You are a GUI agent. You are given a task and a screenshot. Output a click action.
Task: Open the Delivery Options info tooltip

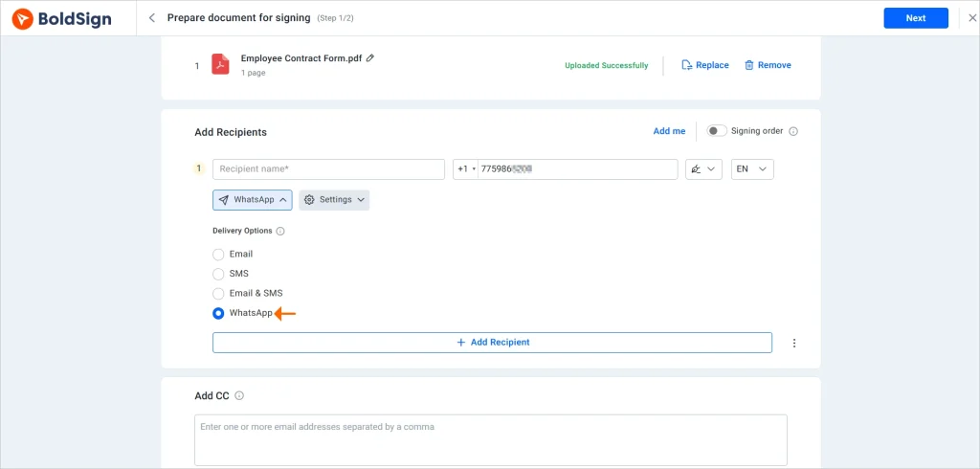pyautogui.click(x=280, y=231)
